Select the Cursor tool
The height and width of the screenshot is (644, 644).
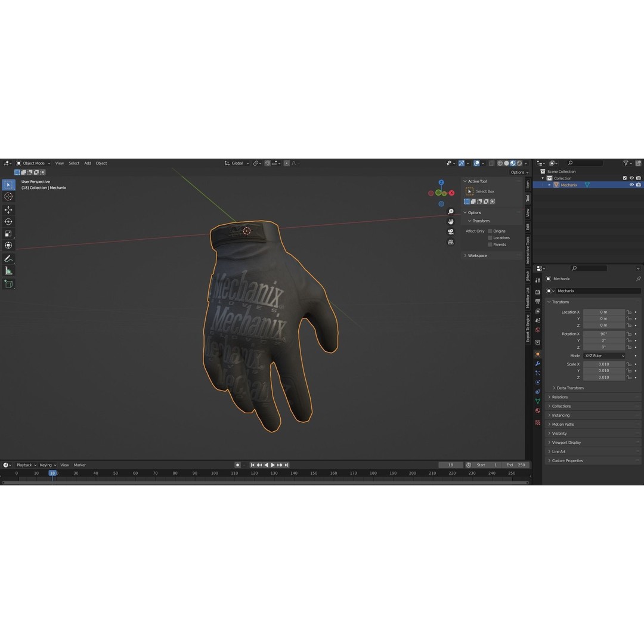8,197
